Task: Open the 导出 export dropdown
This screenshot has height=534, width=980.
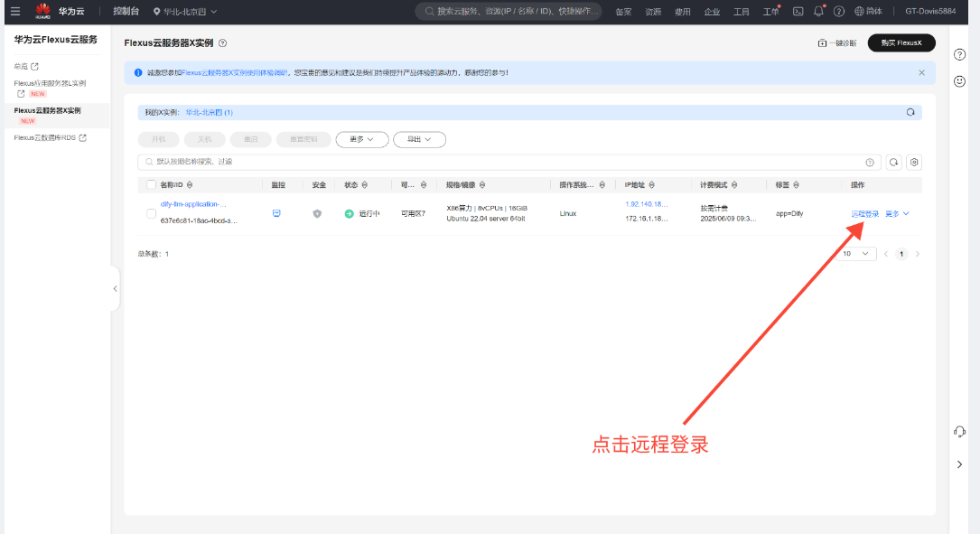Action: (419, 139)
